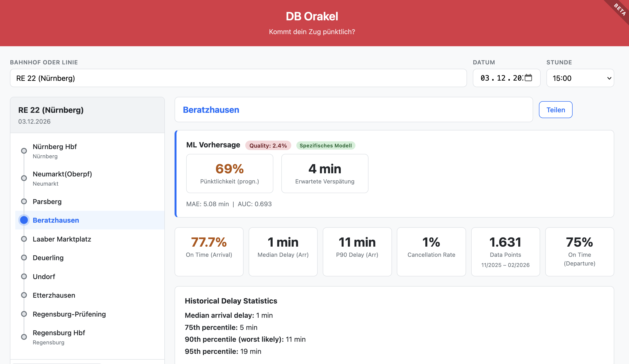The image size is (629, 364).
Task: Select Deuerling in the stop list
Action: coord(48,258)
